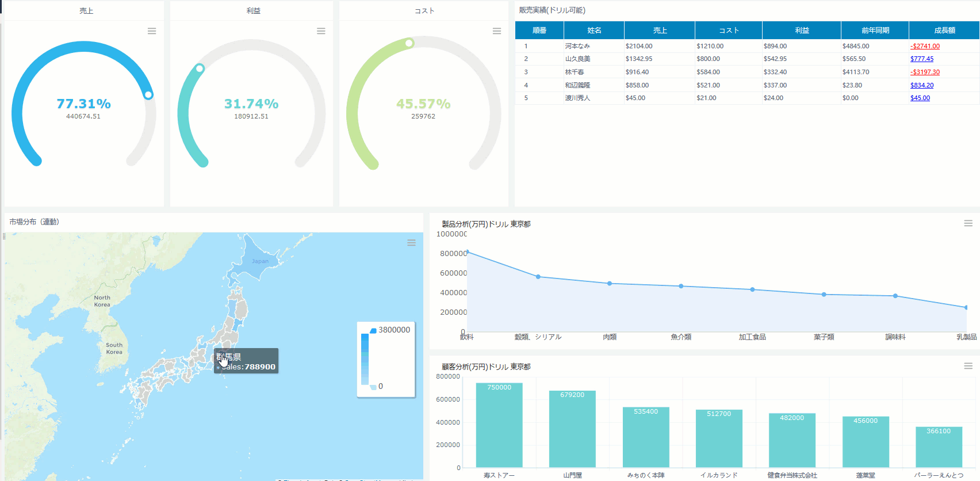Click the 魚介類 data point on line chart
Viewport: 980px width, 481px height.
click(x=681, y=286)
